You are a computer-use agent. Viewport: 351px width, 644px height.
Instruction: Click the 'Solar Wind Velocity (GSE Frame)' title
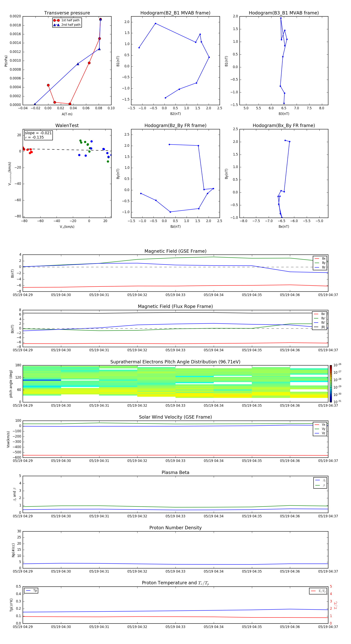click(175, 417)
